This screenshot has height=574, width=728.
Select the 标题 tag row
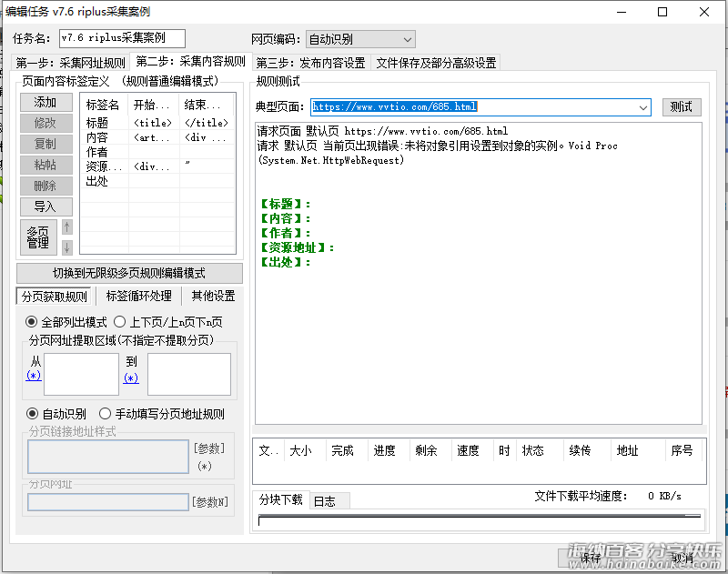157,123
